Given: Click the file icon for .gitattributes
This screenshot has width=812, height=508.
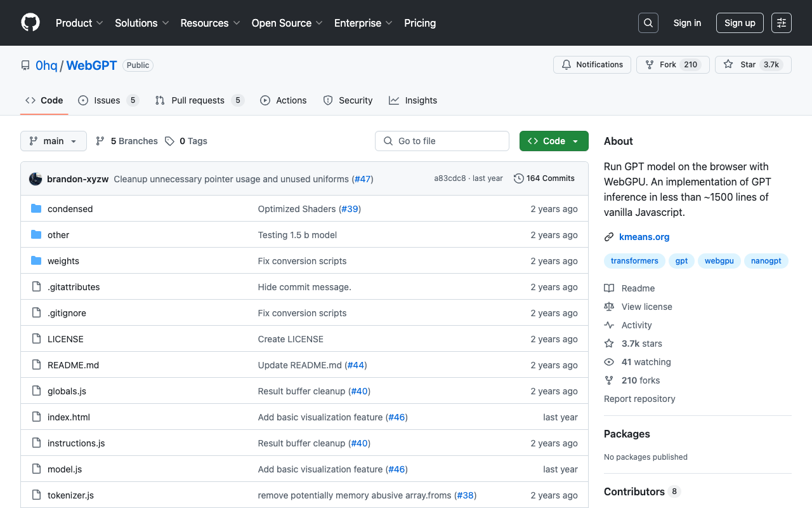Looking at the screenshot, I should tap(36, 287).
